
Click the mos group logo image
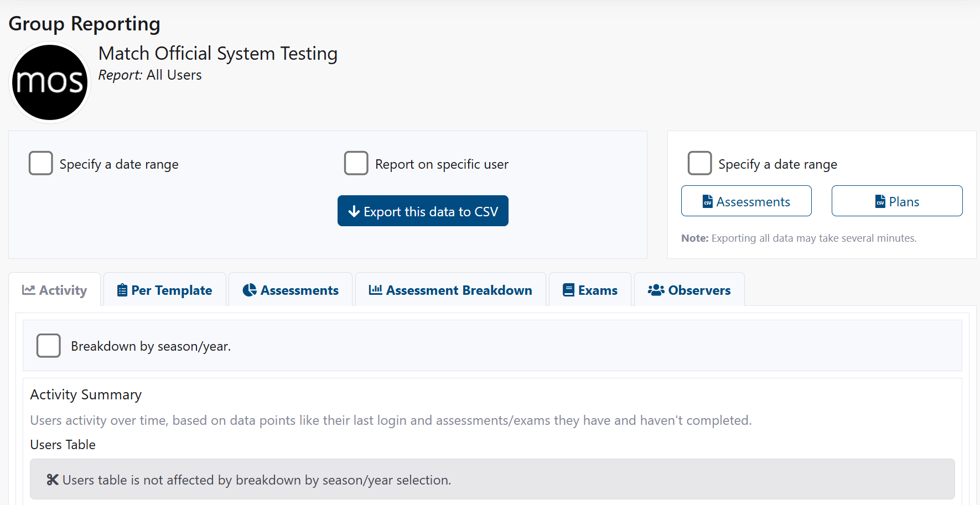[x=50, y=81]
